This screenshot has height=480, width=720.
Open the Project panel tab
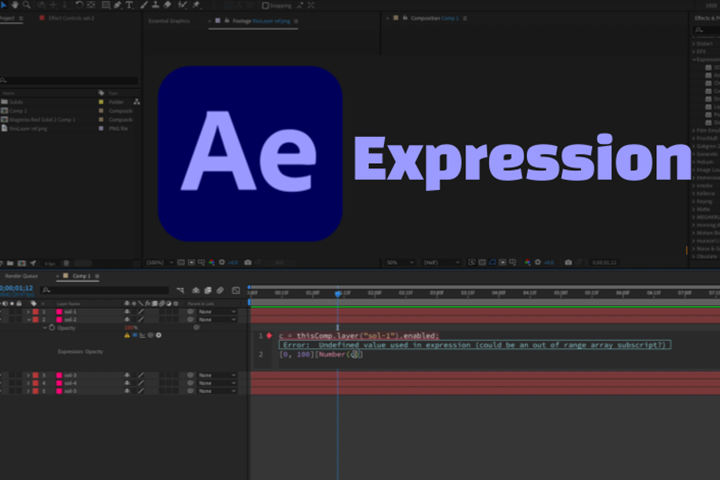[x=7, y=18]
